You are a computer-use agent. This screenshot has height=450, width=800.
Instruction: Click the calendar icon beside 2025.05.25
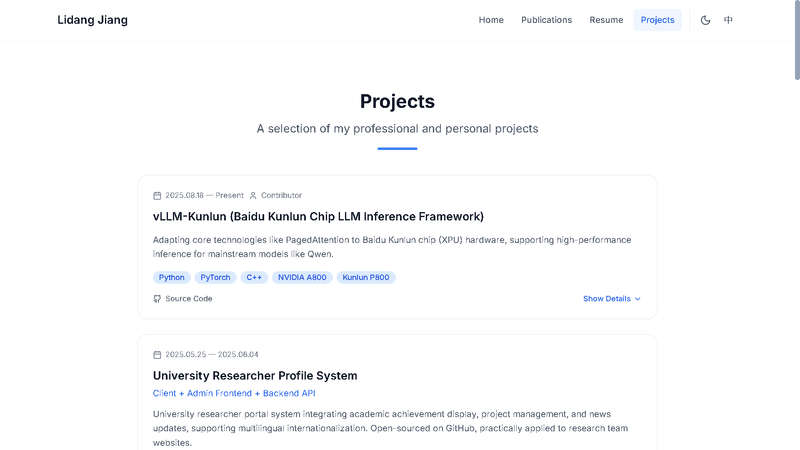(157, 354)
